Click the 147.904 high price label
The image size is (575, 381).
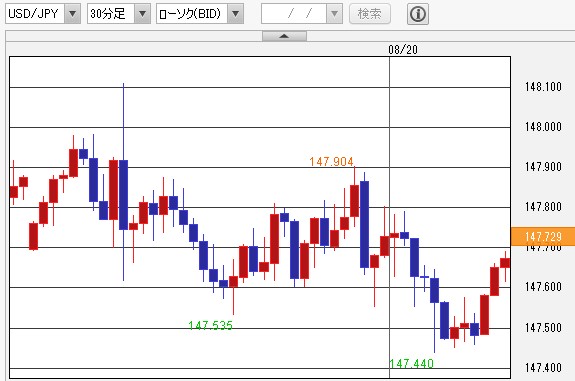(331, 161)
